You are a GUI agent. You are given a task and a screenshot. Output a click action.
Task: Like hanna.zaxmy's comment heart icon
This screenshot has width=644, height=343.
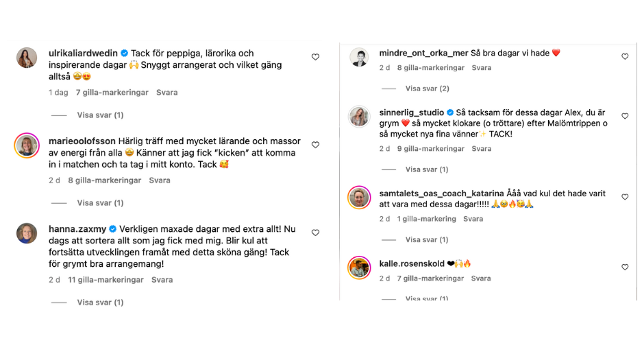point(315,233)
